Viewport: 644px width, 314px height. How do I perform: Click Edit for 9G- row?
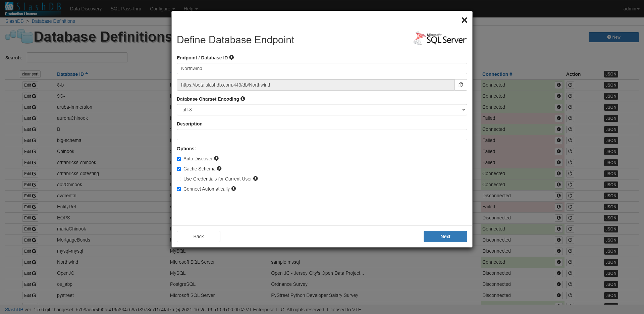tap(30, 96)
